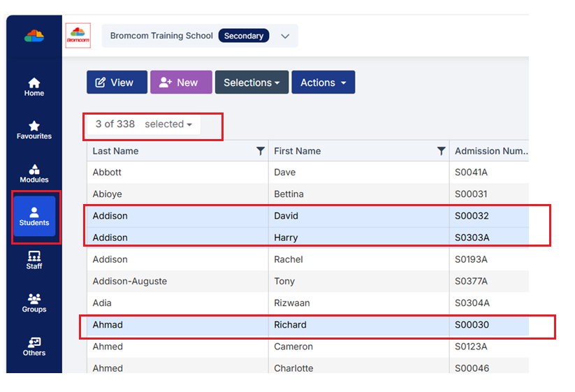Go to Students in the sidebar
This screenshot has height=392, width=575.
[x=34, y=217]
